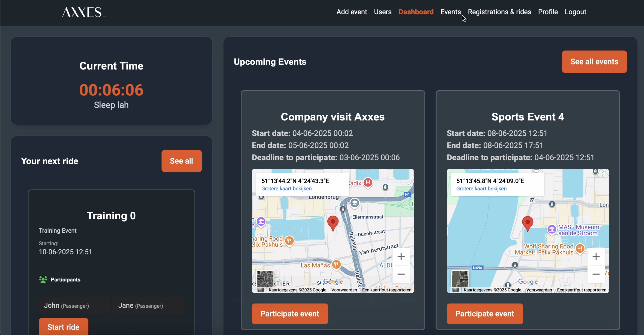The image size is (644, 335).
Task: Click the 00:06:06 current time display
Action: (111, 90)
